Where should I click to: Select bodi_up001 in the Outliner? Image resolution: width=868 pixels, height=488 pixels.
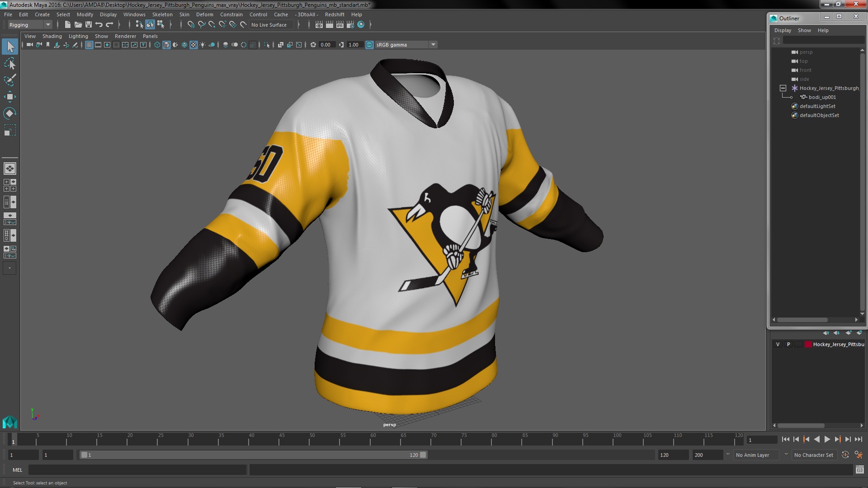point(822,97)
